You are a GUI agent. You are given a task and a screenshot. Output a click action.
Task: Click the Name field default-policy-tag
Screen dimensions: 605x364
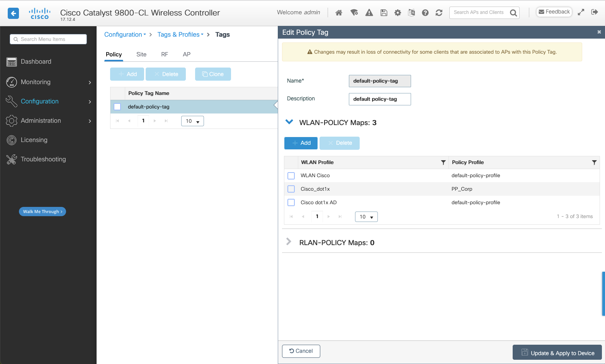click(380, 81)
